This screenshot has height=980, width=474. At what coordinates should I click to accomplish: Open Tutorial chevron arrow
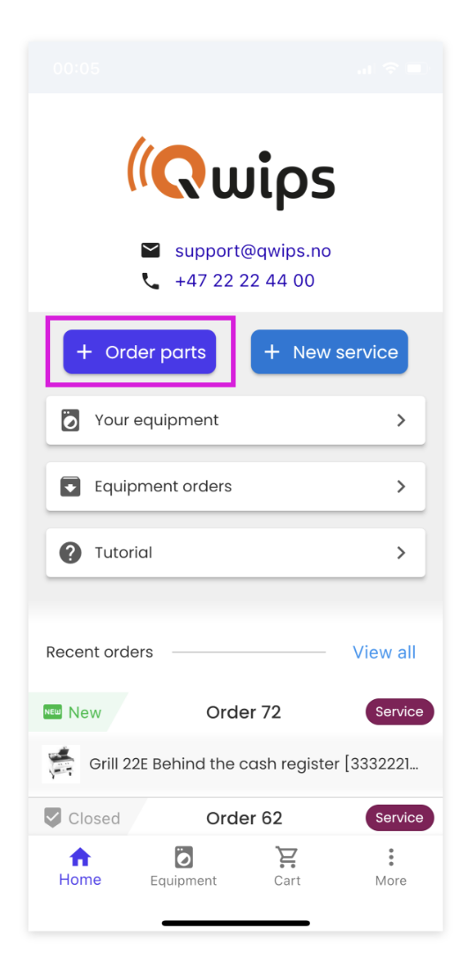[402, 552]
